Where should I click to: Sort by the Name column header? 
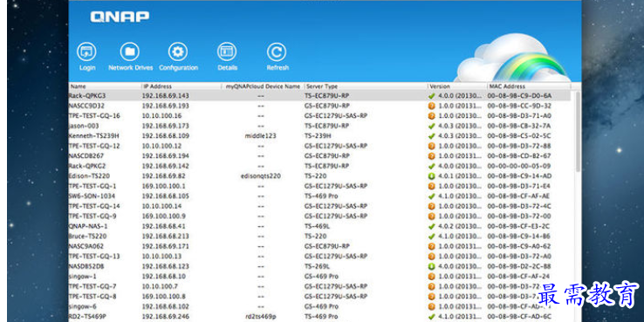click(x=105, y=86)
